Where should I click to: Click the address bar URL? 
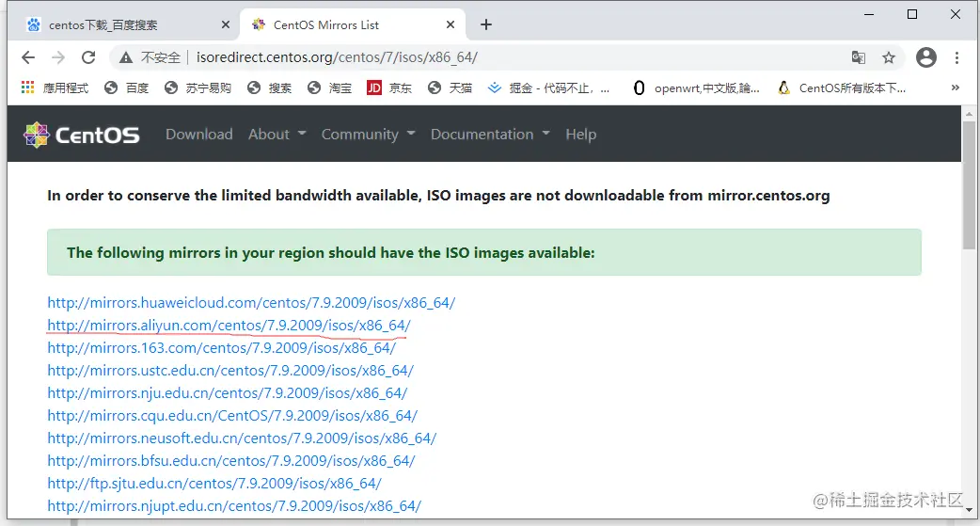point(337,57)
